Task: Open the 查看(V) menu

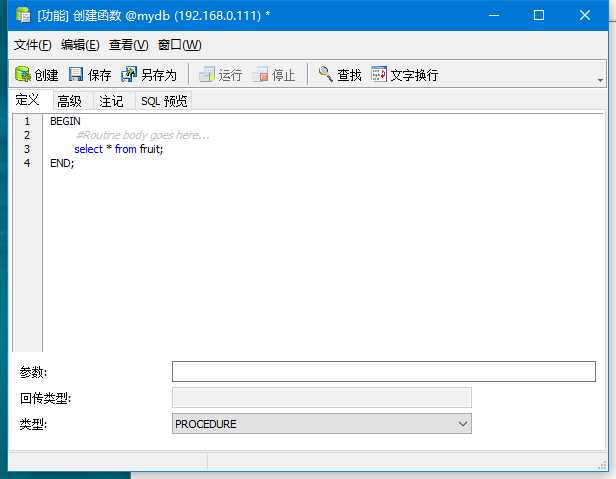Action: click(x=128, y=45)
